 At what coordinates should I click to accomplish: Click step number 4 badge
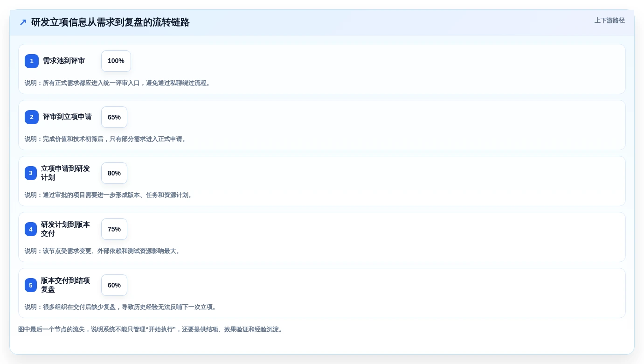click(x=31, y=229)
